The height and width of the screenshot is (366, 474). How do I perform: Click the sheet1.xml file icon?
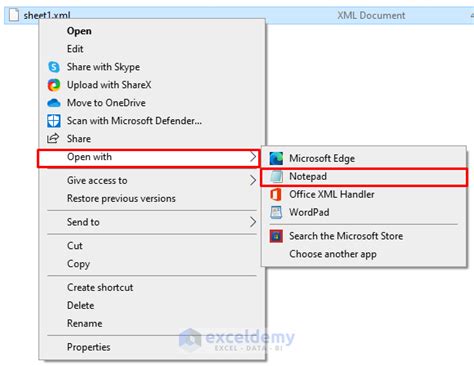click(14, 15)
